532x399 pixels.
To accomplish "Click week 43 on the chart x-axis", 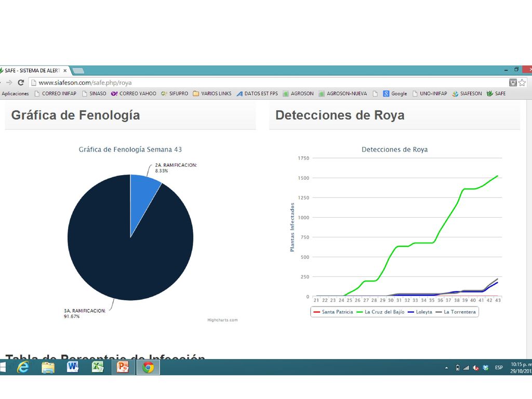I will tap(498, 300).
